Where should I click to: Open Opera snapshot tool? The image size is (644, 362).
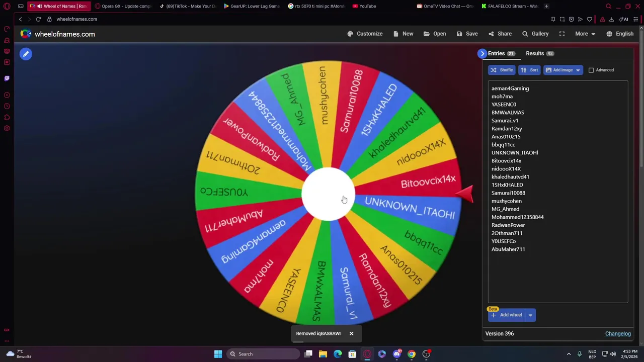562,19
